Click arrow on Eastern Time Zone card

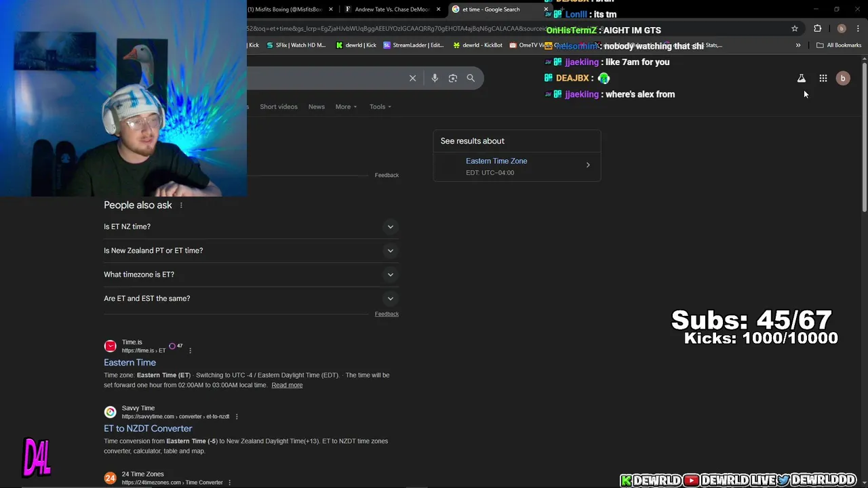click(588, 165)
